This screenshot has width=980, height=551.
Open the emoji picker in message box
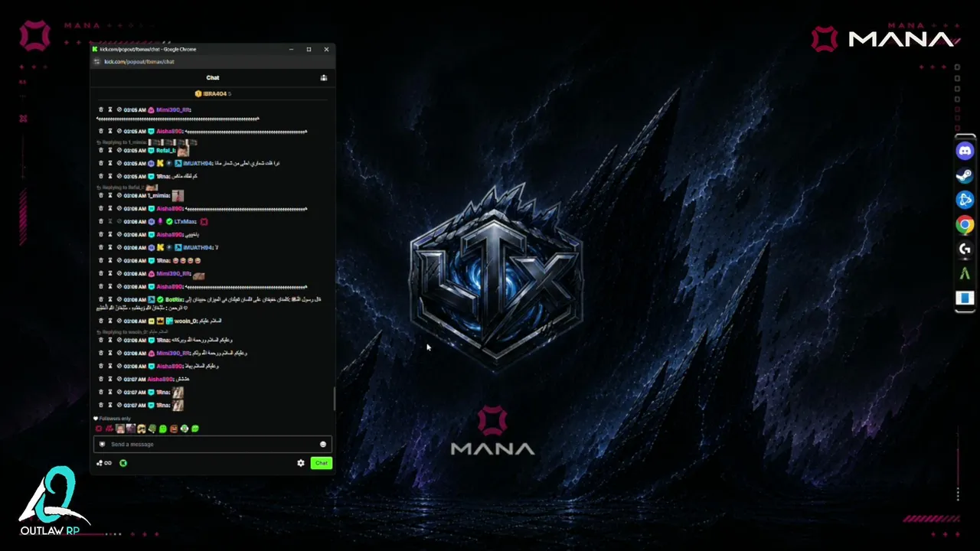[x=323, y=445]
